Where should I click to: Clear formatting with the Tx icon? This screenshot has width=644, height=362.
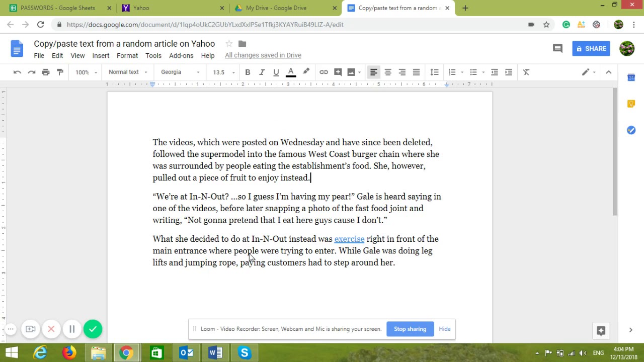(526, 72)
